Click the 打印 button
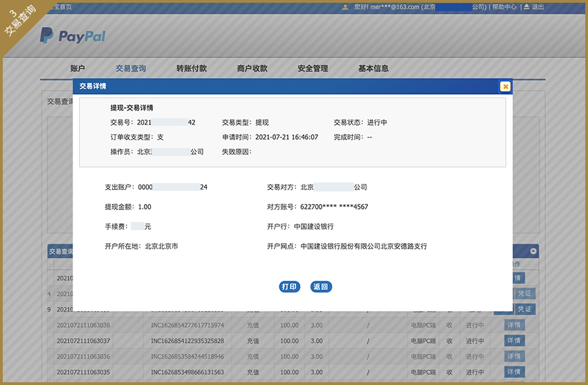 (289, 286)
